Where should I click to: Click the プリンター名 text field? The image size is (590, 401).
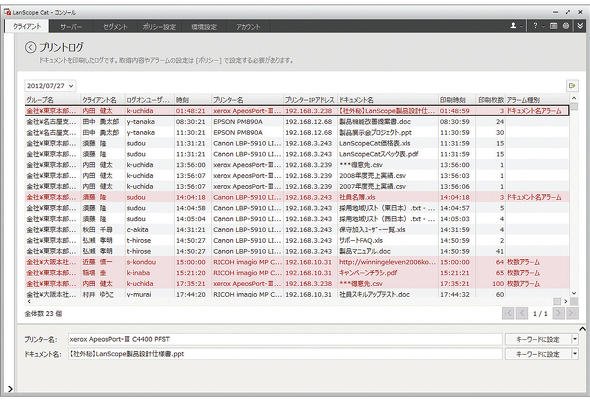tap(285, 339)
